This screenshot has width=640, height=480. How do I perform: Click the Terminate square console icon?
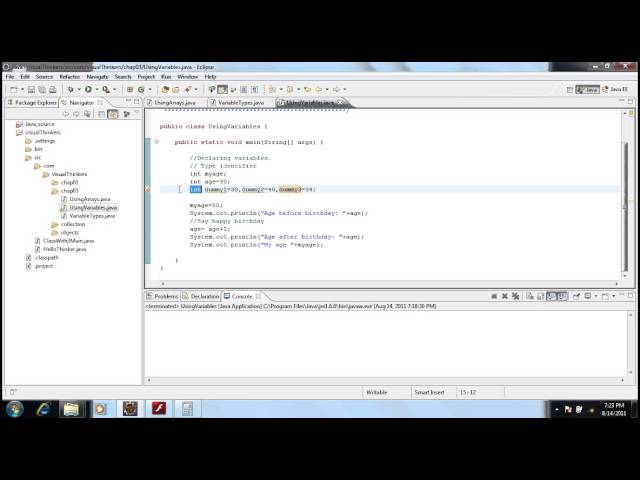tap(494, 296)
